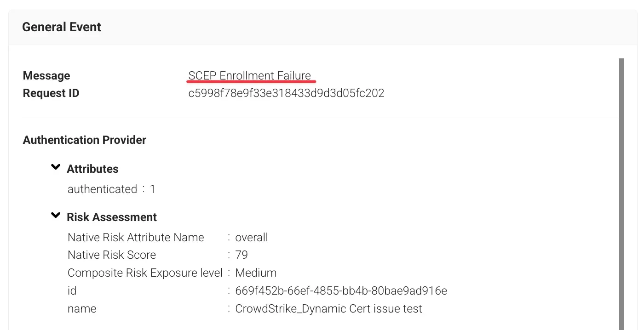Click the SCEP Enrollment Failure message

(250, 76)
